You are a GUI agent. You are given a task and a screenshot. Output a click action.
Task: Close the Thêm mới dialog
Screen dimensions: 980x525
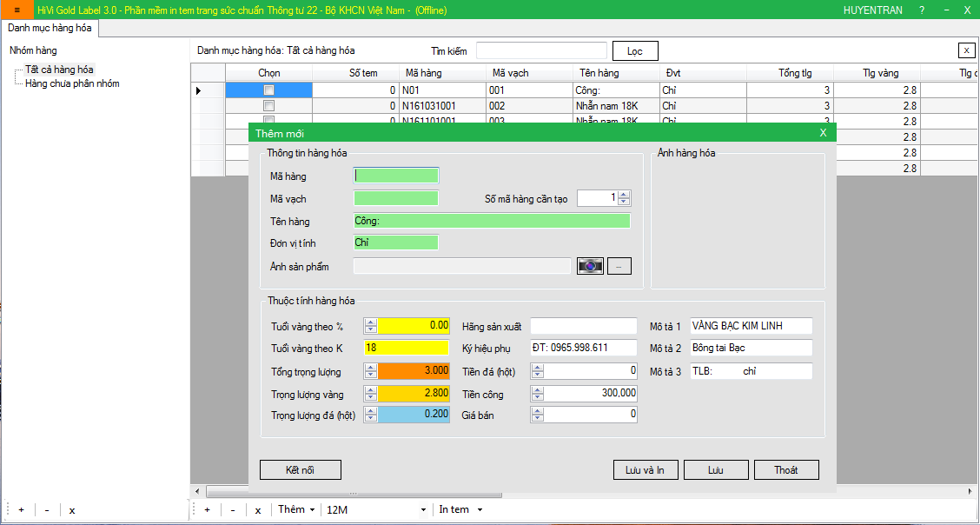(x=823, y=133)
